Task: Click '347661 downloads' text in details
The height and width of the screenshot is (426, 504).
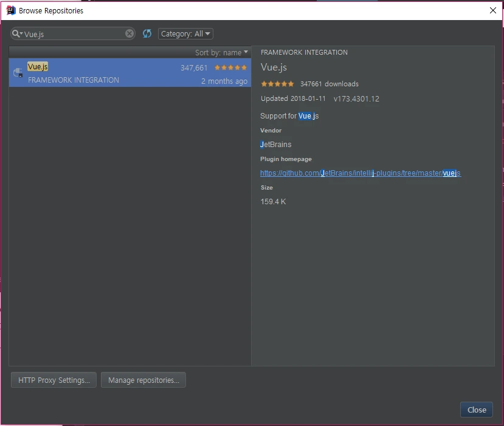Action: tap(330, 84)
